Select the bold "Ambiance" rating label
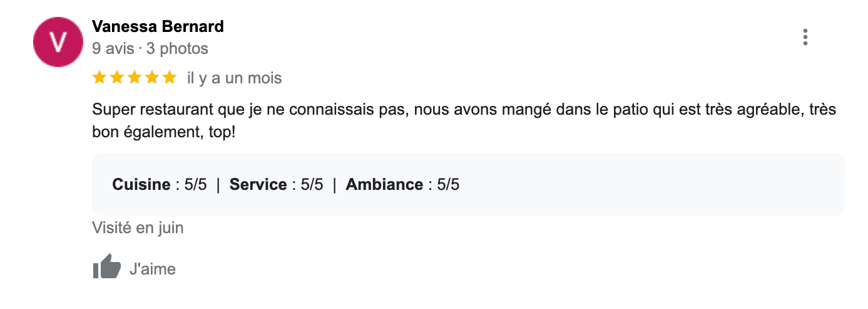This screenshot has width=868, height=309. (x=384, y=185)
